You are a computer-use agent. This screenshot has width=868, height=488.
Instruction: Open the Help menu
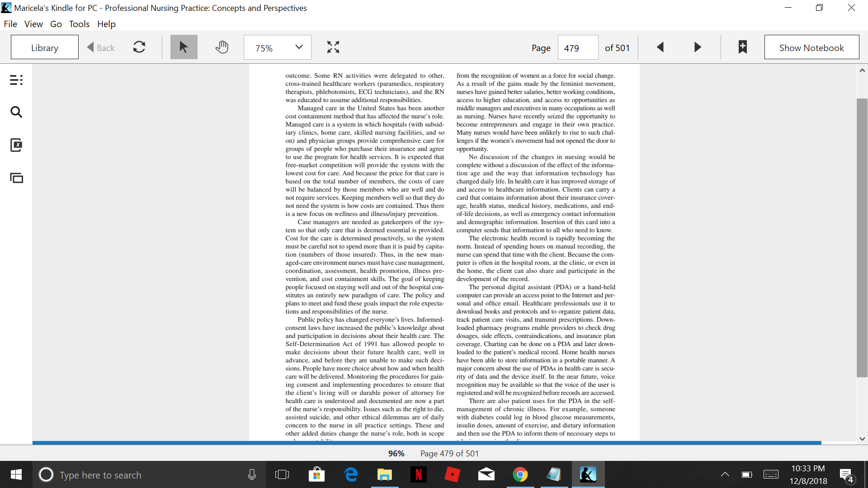pos(106,24)
